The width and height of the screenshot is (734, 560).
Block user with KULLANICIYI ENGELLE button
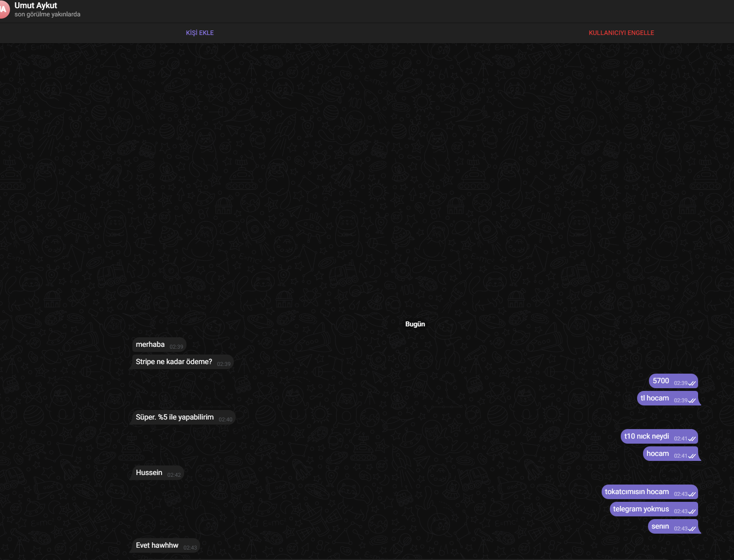click(x=621, y=33)
